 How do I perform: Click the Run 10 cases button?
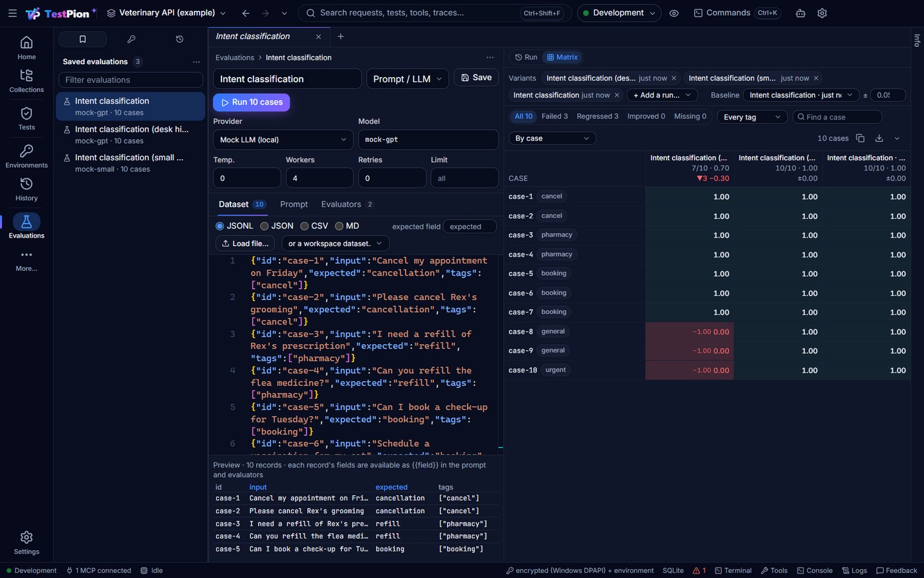pos(252,102)
